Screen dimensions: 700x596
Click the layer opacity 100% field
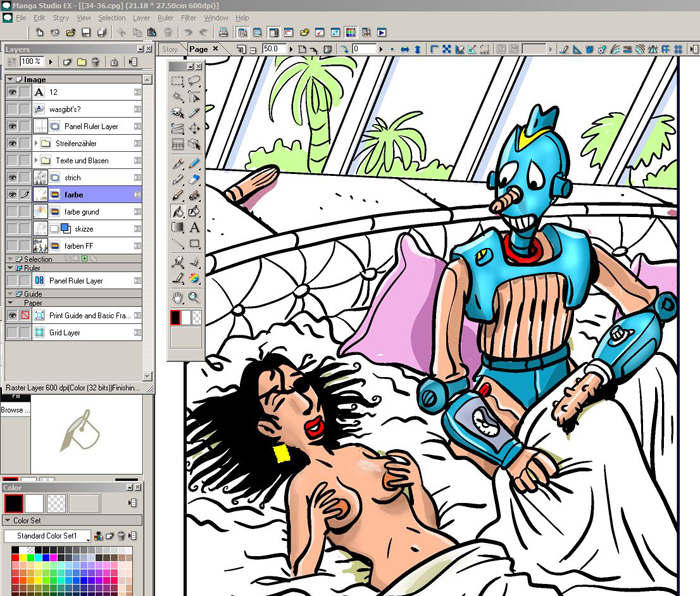click(30, 62)
